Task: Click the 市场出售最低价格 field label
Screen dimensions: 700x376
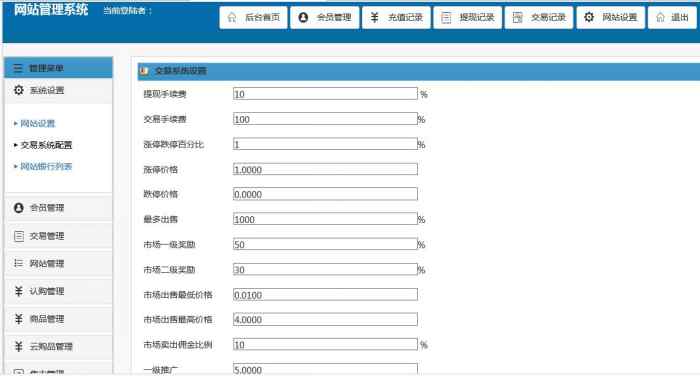Action: coord(178,295)
